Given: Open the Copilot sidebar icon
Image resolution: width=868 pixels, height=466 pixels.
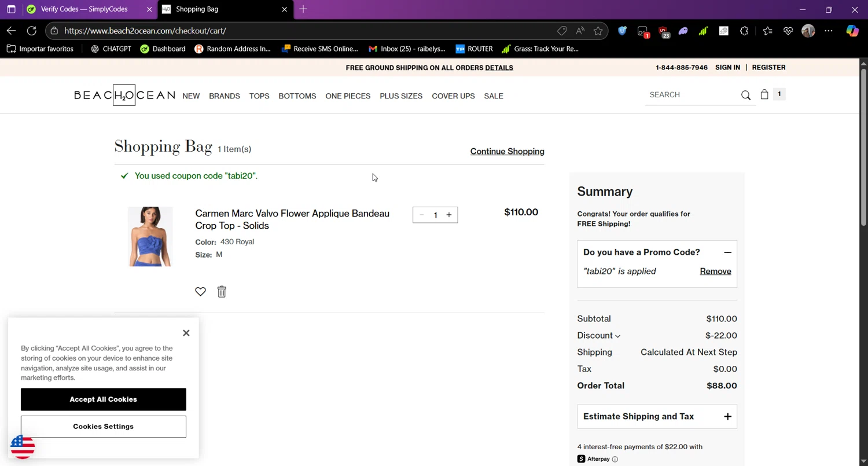Looking at the screenshot, I should click(x=852, y=31).
